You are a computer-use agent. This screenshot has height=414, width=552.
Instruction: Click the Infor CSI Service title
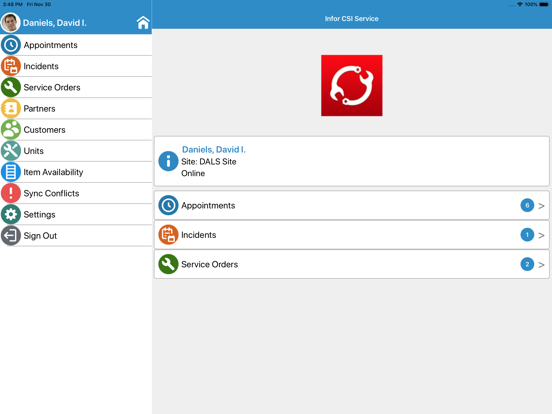click(351, 19)
